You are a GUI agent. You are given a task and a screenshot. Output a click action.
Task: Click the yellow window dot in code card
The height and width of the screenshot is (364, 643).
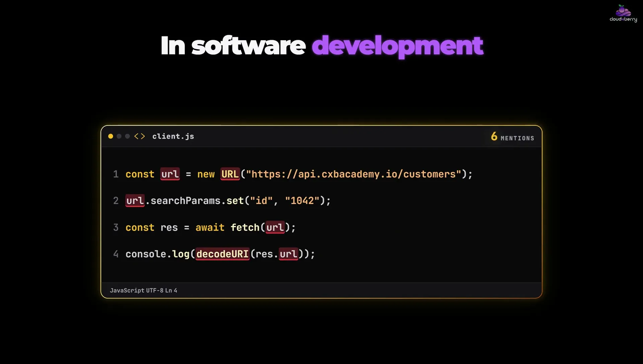[x=111, y=136]
